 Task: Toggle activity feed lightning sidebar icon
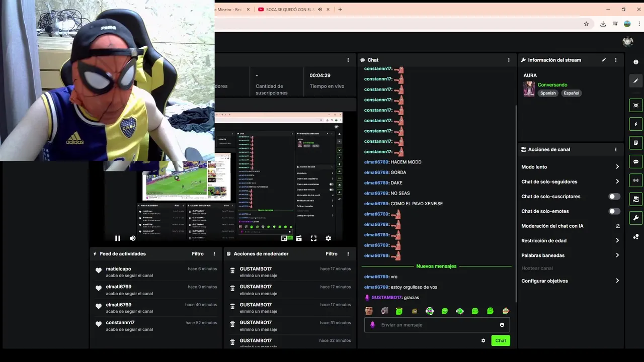tap(636, 124)
